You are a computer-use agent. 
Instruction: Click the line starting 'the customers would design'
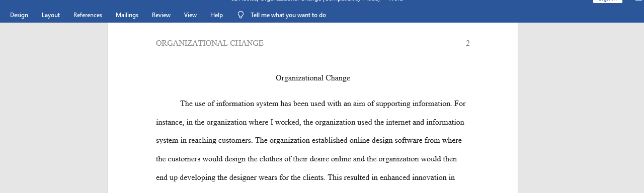pyautogui.click(x=306, y=159)
